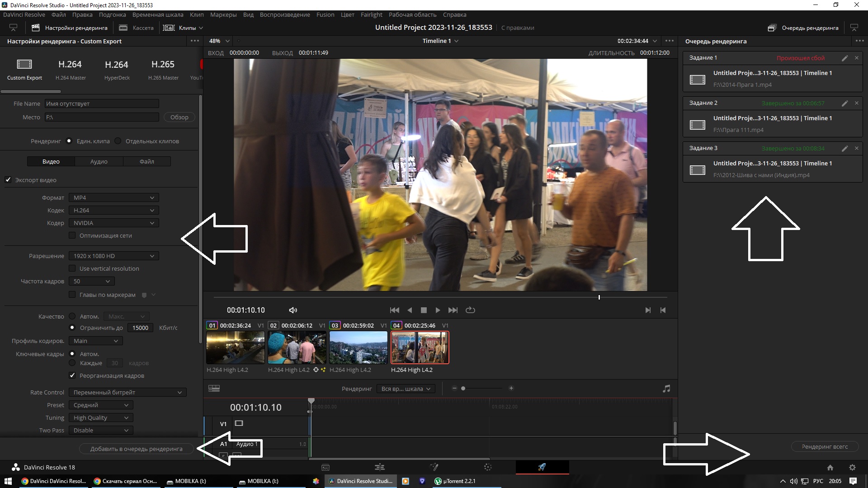Viewport: 868px width, 488px height.
Task: Enable Use vertical resolution
Action: click(x=72, y=268)
